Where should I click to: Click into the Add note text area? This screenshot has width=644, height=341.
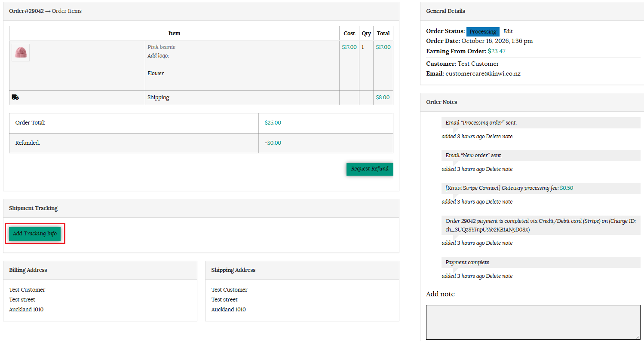[533, 322]
